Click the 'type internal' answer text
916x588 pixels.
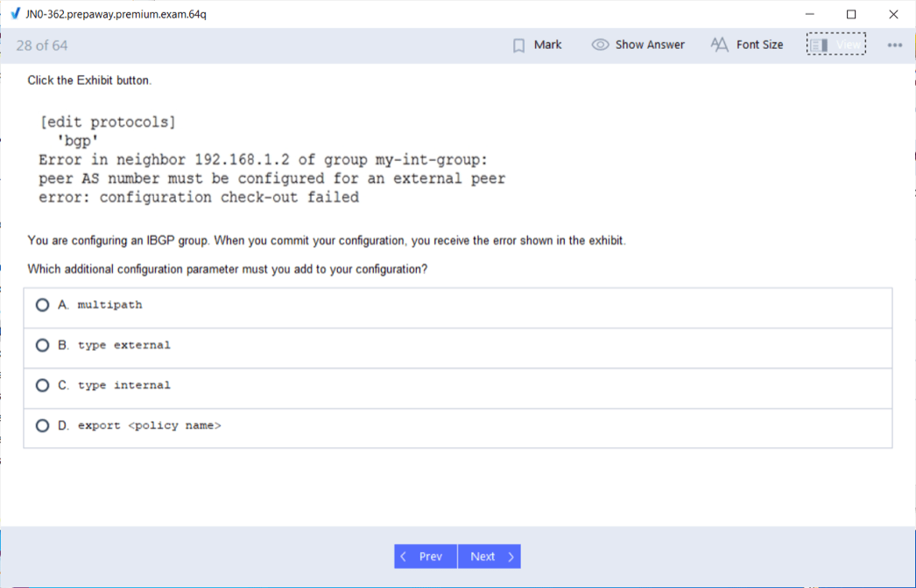124,385
